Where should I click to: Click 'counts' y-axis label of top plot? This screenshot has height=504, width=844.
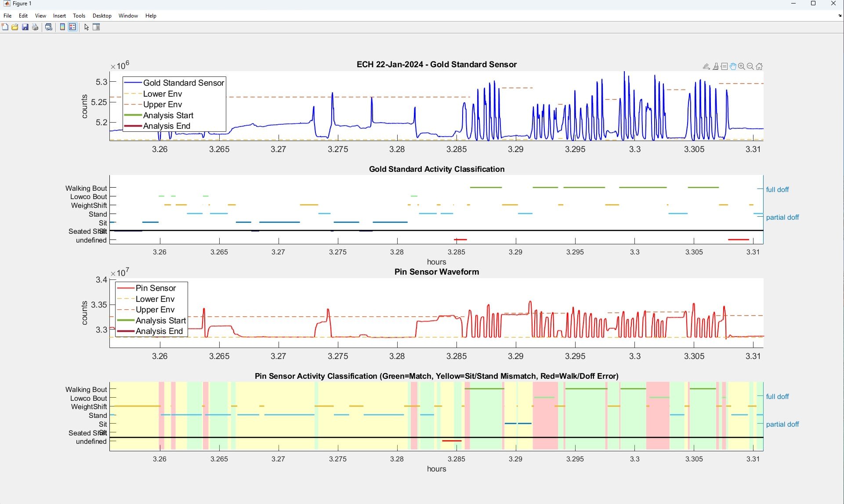85,107
